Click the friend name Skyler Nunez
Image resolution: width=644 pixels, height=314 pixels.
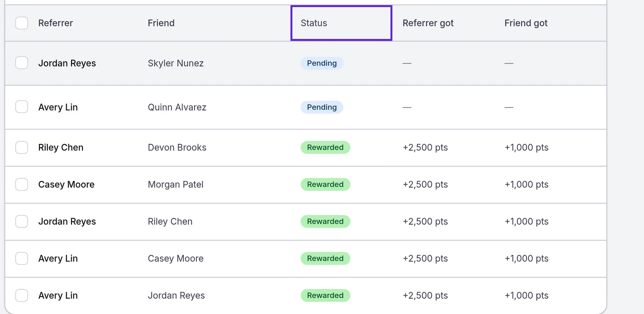[176, 63]
